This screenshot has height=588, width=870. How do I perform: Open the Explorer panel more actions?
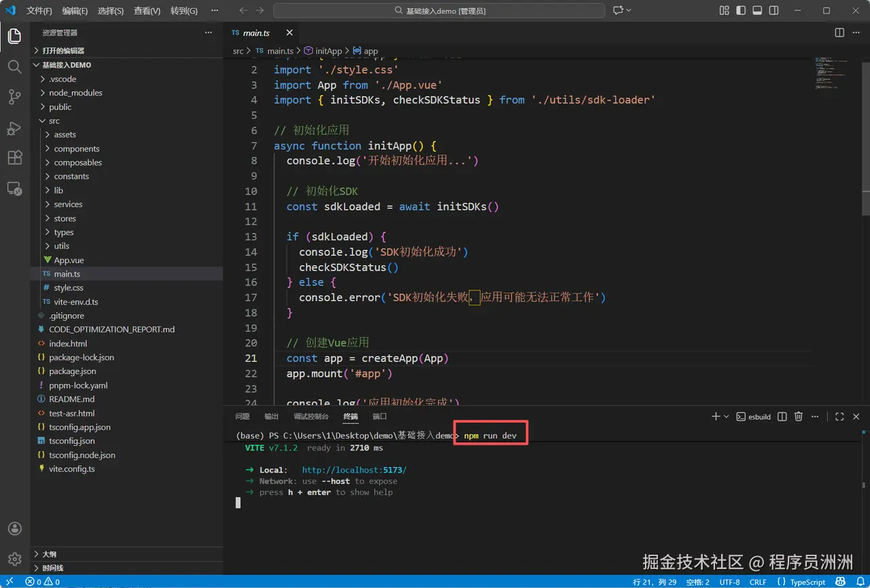pyautogui.click(x=209, y=33)
